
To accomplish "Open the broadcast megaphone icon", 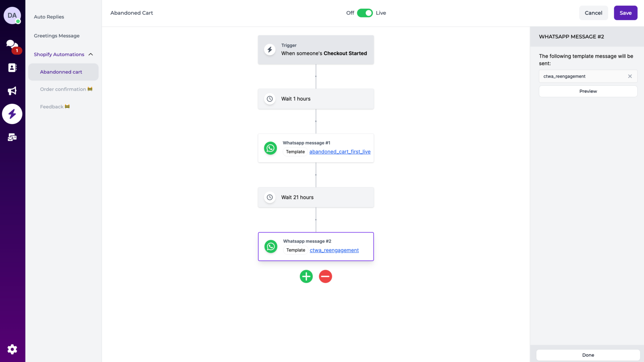I will click(x=12, y=91).
